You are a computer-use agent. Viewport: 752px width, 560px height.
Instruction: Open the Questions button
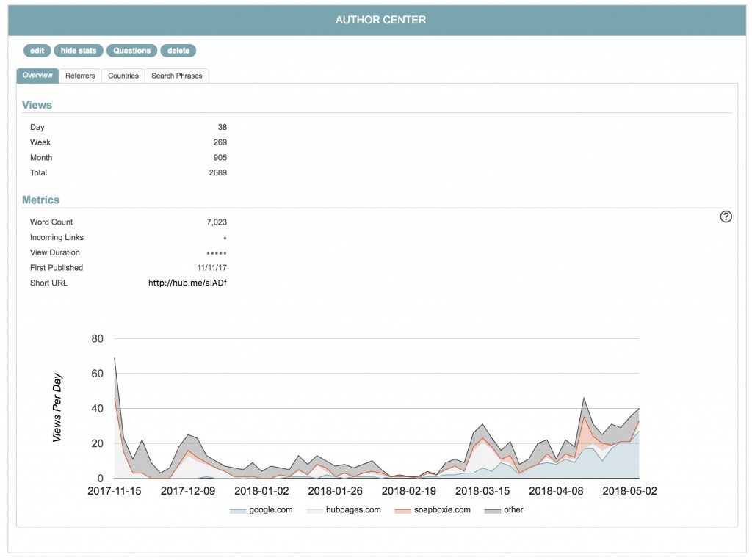tap(132, 51)
